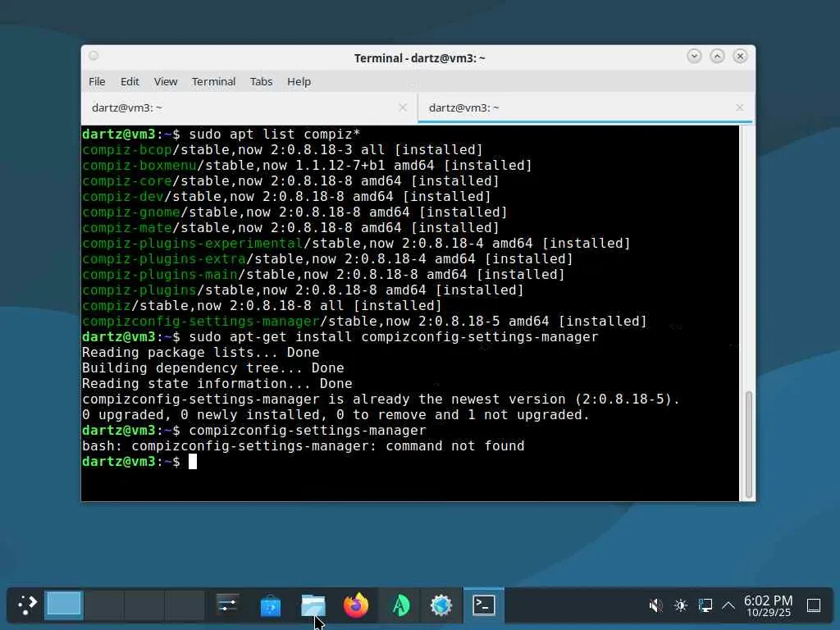Screen dimensions: 840x630
Task: Click the compiz-mate package name
Action: pos(127,227)
